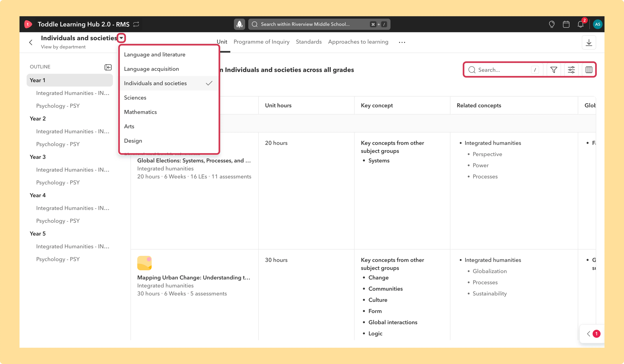Open the Global Elections unit
This screenshot has height=364, width=624.
click(194, 160)
